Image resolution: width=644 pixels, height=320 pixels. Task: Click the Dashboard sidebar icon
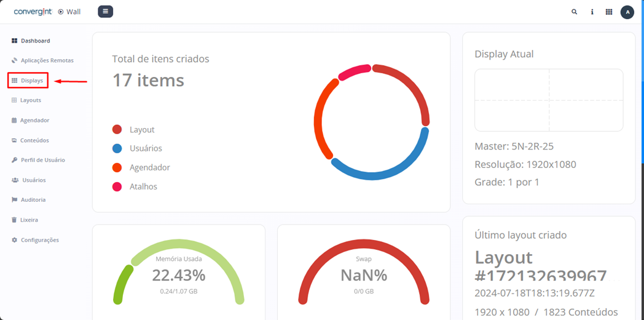[15, 41]
